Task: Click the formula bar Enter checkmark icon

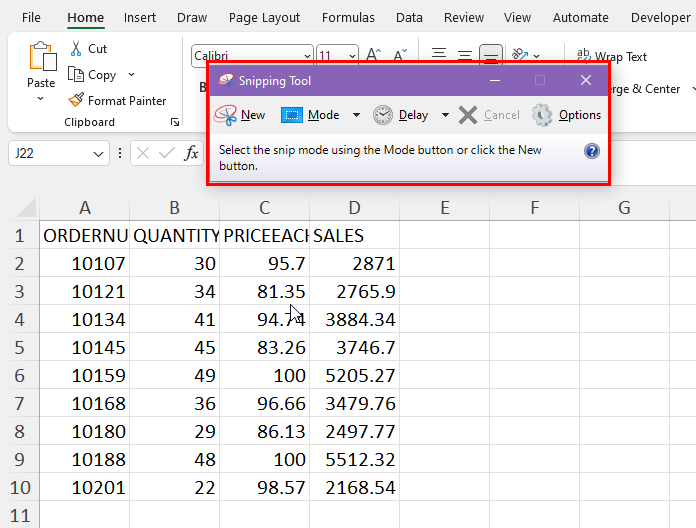Action: click(167, 154)
